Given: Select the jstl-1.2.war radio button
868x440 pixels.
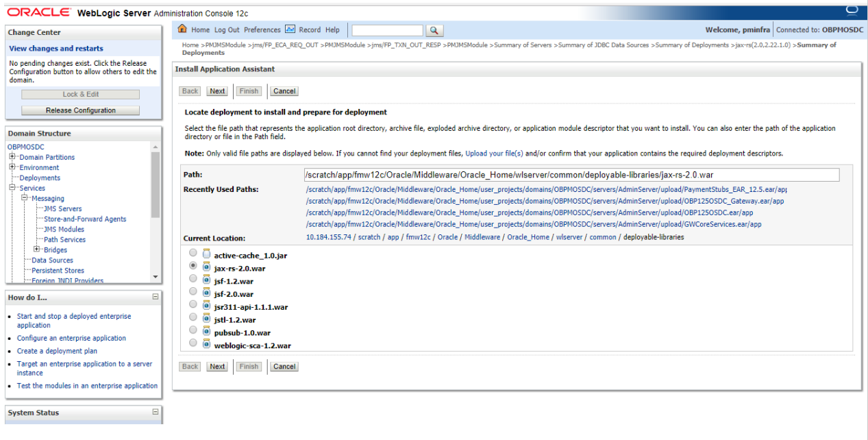Looking at the screenshot, I should 193,317.
